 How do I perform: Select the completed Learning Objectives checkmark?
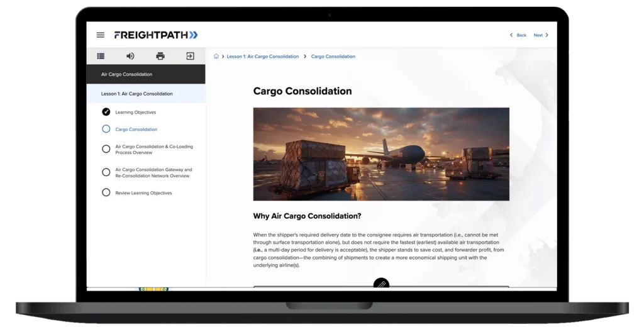(106, 112)
